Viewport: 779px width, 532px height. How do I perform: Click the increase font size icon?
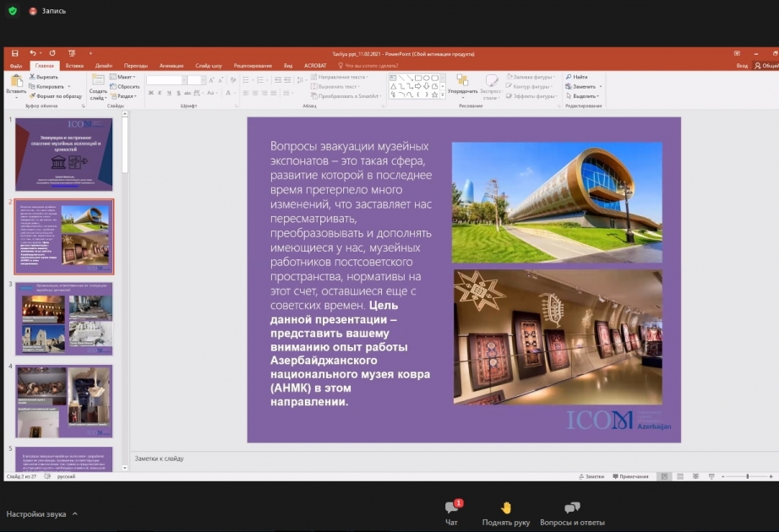[x=211, y=80]
